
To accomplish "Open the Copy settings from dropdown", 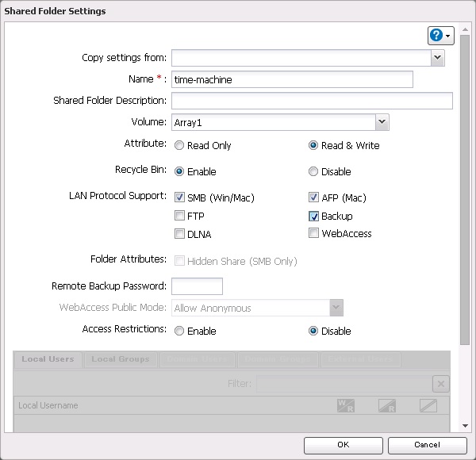I will (x=437, y=58).
